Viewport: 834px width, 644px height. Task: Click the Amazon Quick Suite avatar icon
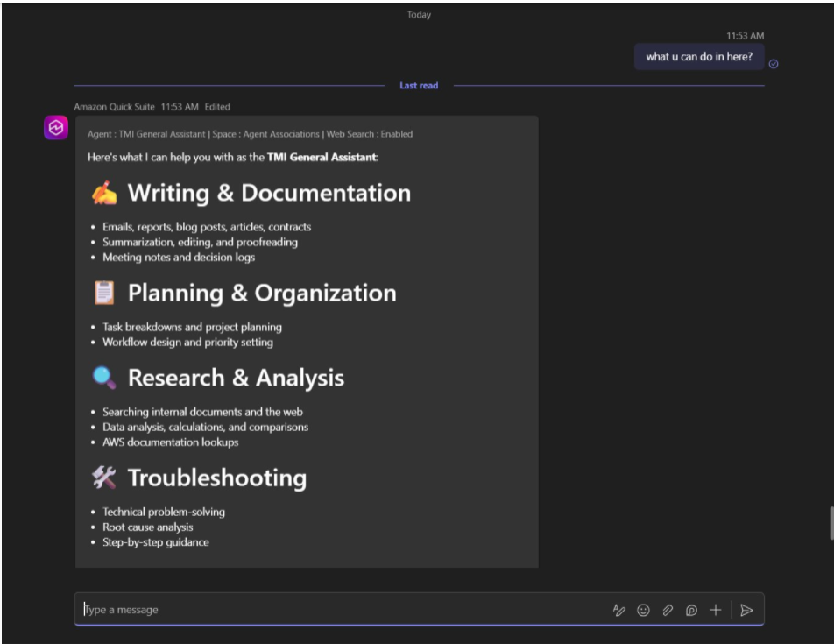point(56,128)
